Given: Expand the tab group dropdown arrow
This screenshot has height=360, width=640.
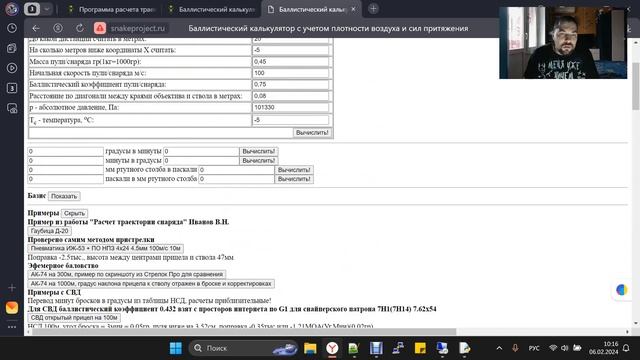Looking at the screenshot, I should click(x=47, y=9).
